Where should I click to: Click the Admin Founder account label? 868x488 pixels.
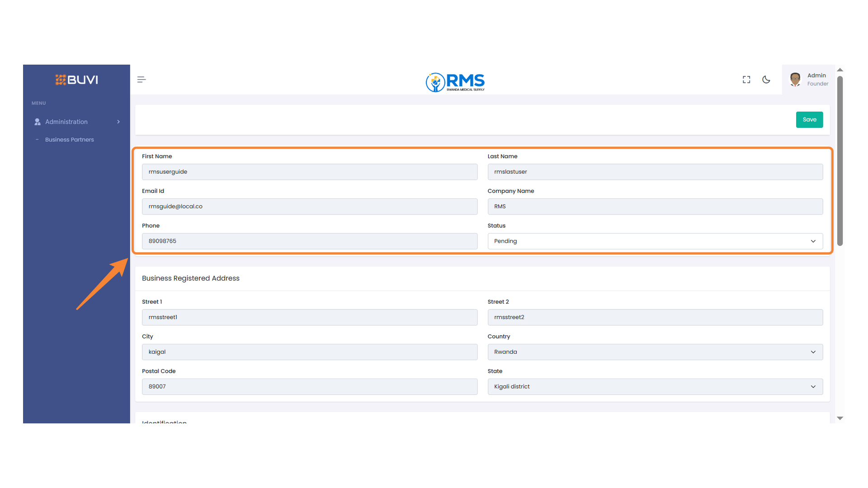pyautogui.click(x=816, y=79)
